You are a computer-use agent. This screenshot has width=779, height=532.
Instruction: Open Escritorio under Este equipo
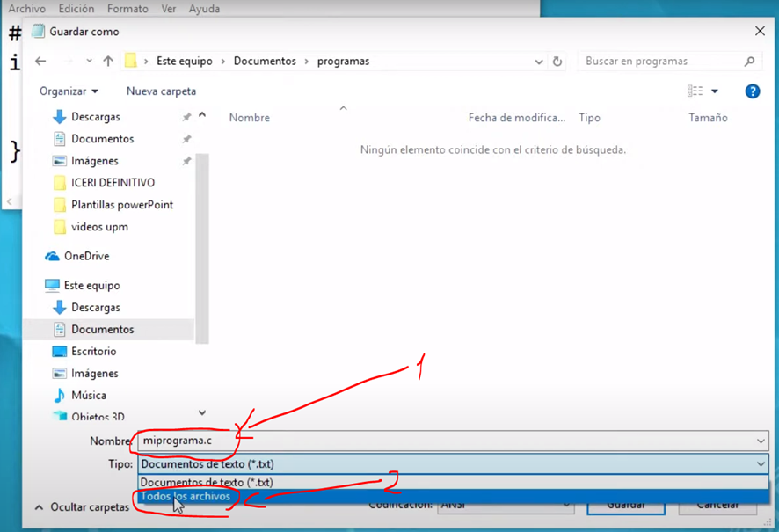(x=93, y=351)
